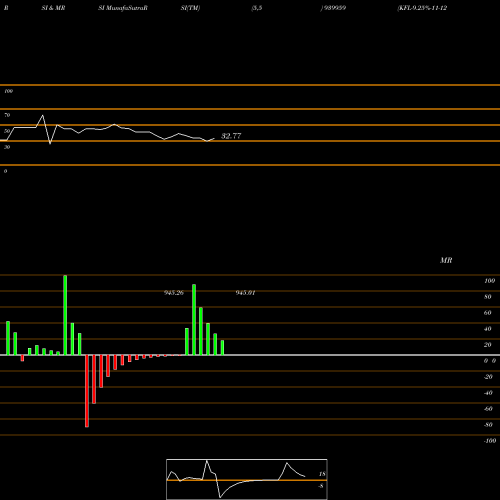
Task: Click the MR axis label -40
Action: (x=488, y=393)
